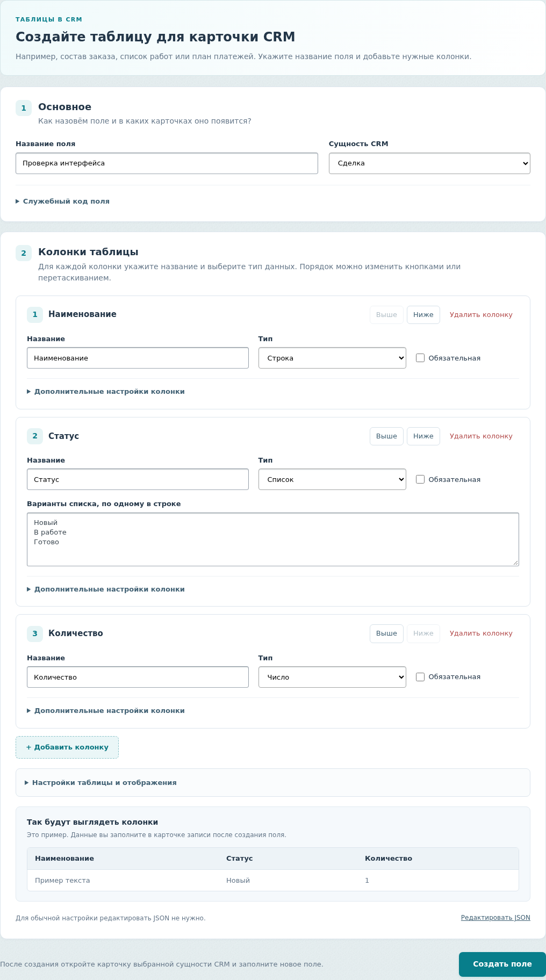Screen dimensions: 546x980
Task: Click the "Создать поле" button
Action: [502, 964]
